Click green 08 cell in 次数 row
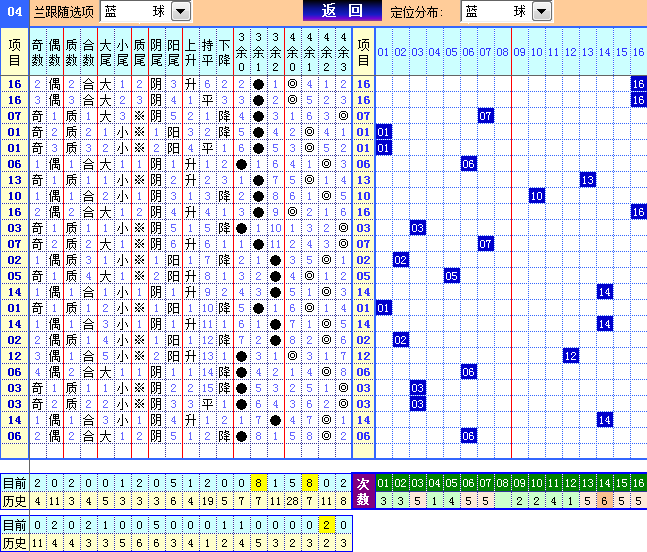This screenshot has height=552, width=647. tap(502, 483)
